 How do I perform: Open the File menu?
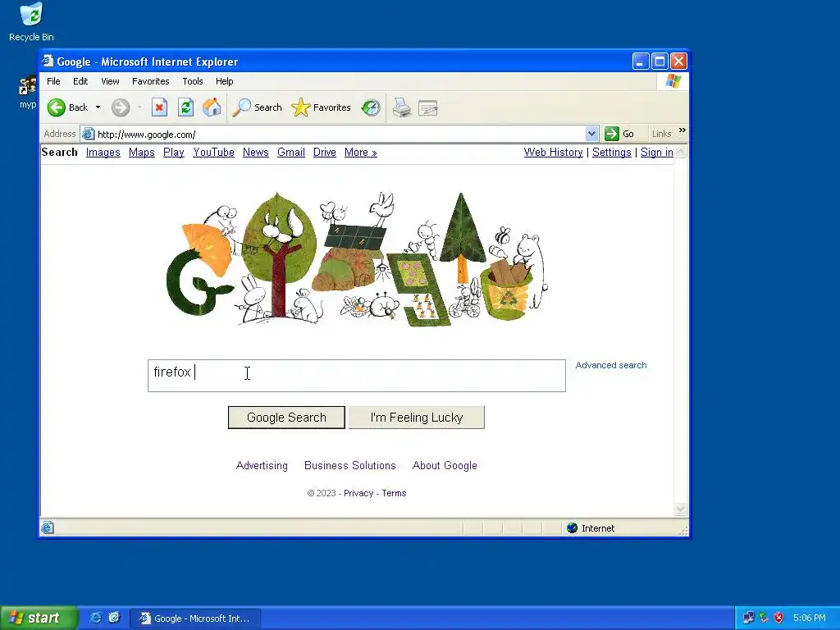[53, 81]
